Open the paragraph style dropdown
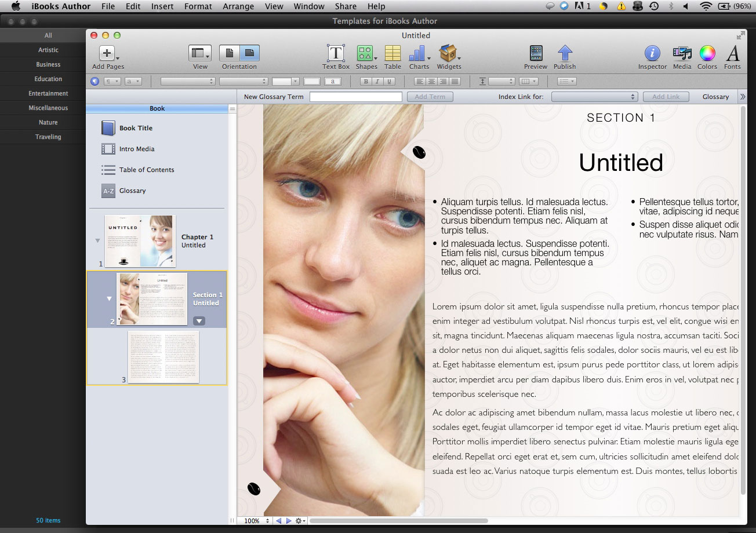This screenshot has width=756, height=533. click(112, 82)
